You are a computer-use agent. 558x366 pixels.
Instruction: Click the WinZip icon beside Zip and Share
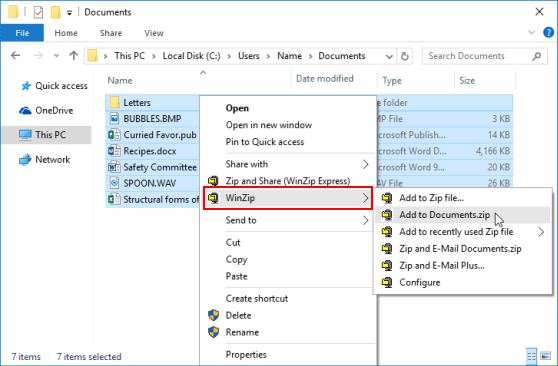(213, 181)
